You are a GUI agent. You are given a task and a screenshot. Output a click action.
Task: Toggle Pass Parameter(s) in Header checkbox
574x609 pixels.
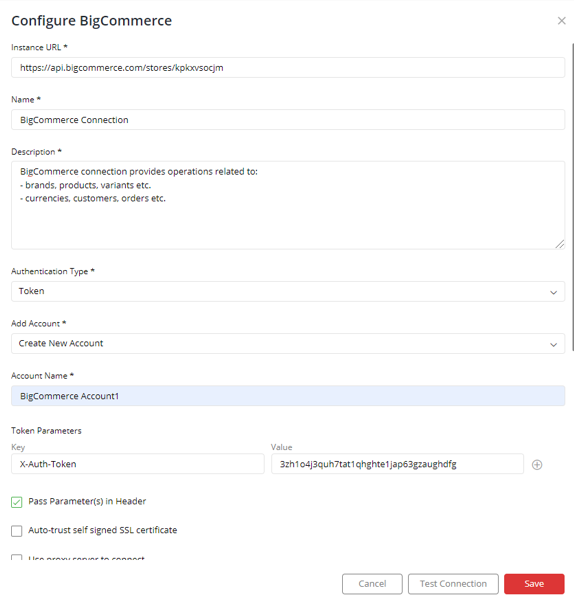coord(17,502)
